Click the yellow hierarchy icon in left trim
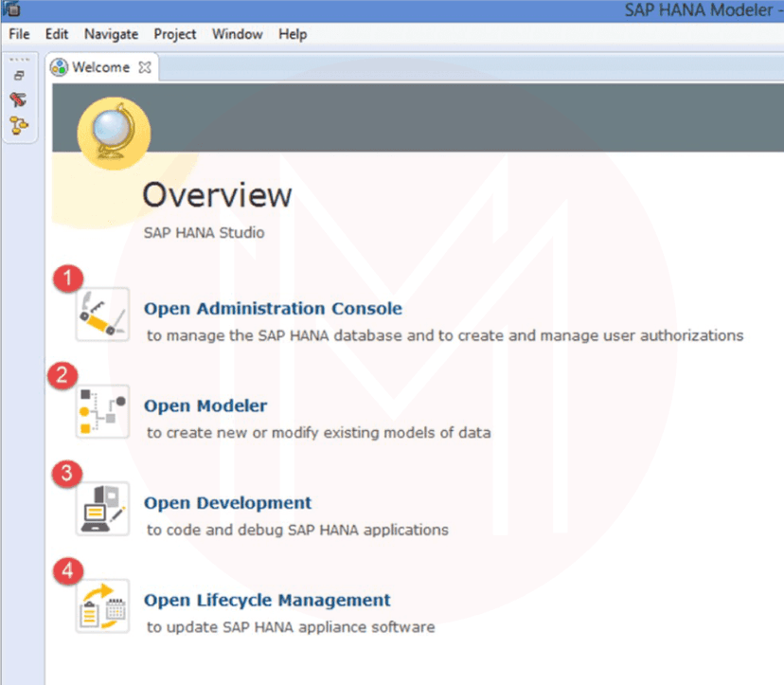The height and width of the screenshot is (685, 784). point(18,124)
